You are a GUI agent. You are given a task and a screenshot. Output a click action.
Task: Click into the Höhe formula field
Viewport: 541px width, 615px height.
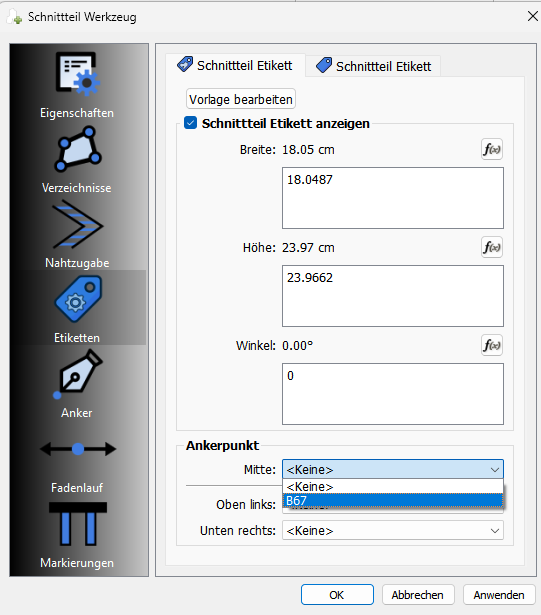(x=393, y=296)
